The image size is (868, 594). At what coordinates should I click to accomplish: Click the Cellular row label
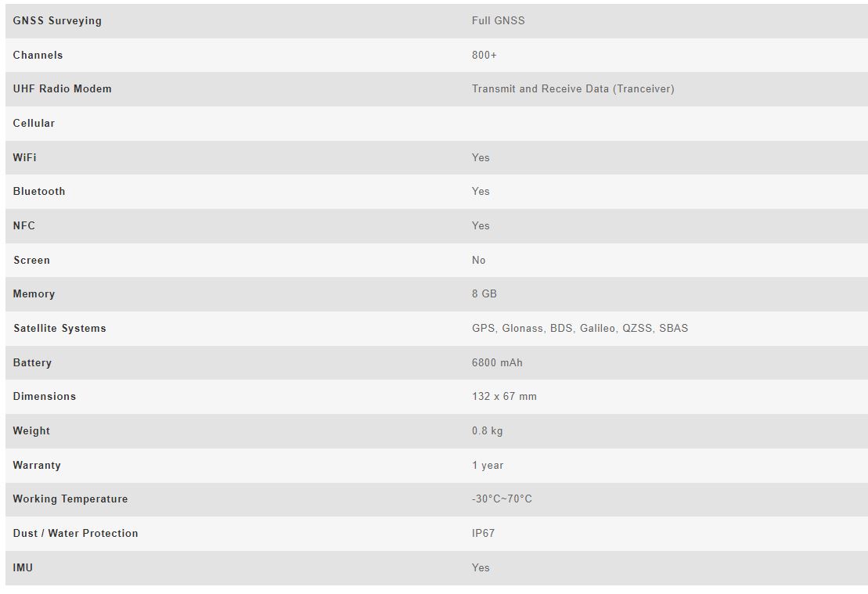pyautogui.click(x=34, y=124)
